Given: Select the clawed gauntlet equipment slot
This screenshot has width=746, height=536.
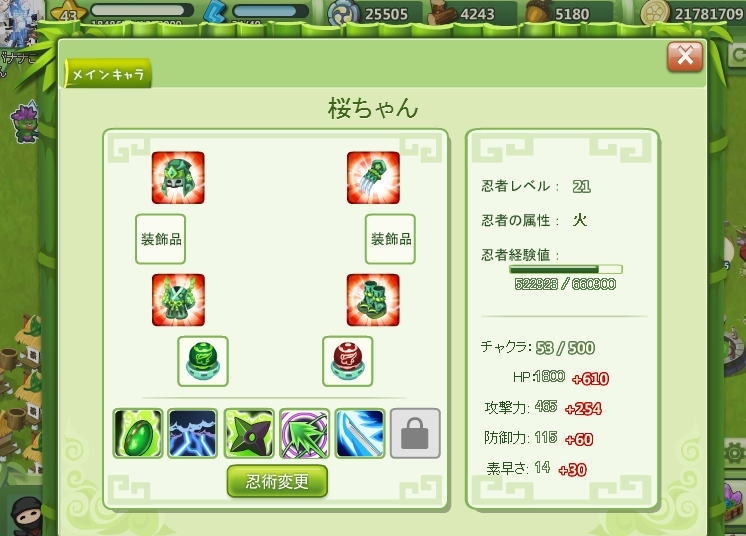Looking at the screenshot, I should 373,178.
